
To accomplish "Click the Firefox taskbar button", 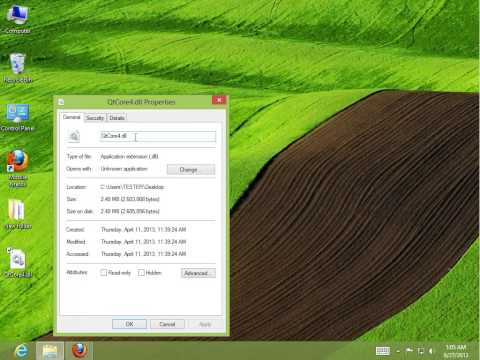I will (x=79, y=351).
